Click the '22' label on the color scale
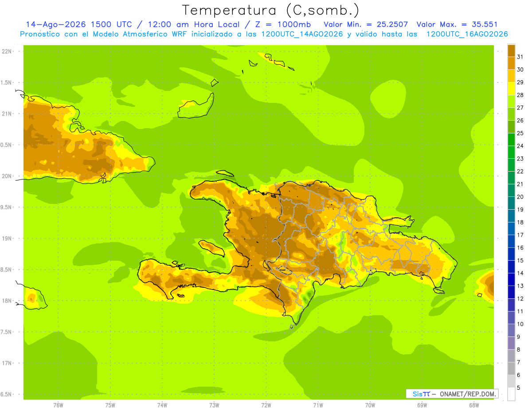Screen dimensions: 532x411 (520, 171)
